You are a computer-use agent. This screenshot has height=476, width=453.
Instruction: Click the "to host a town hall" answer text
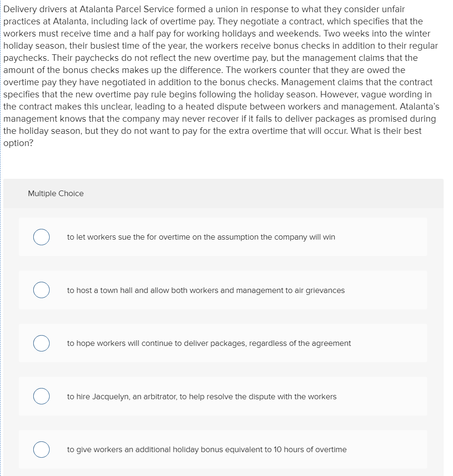coord(205,290)
